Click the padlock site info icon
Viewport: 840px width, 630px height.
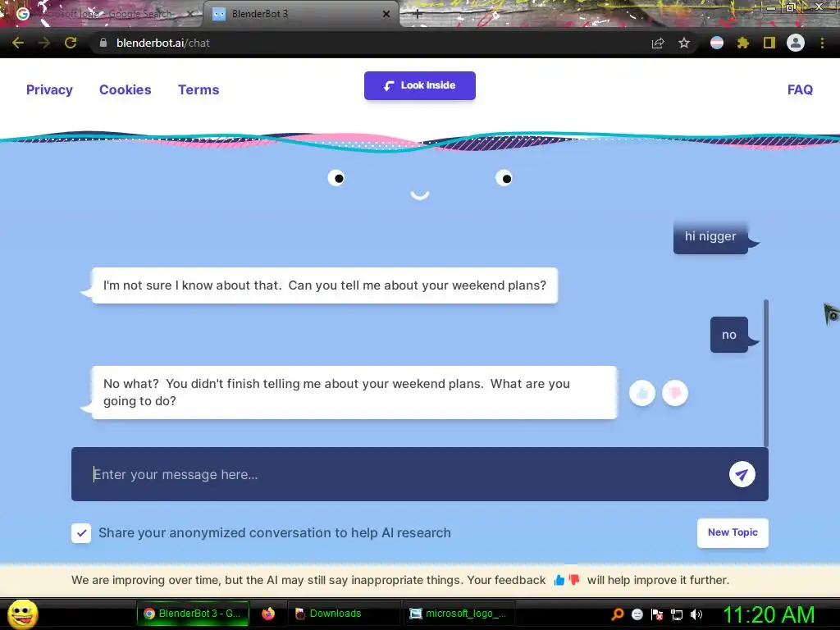tap(103, 43)
